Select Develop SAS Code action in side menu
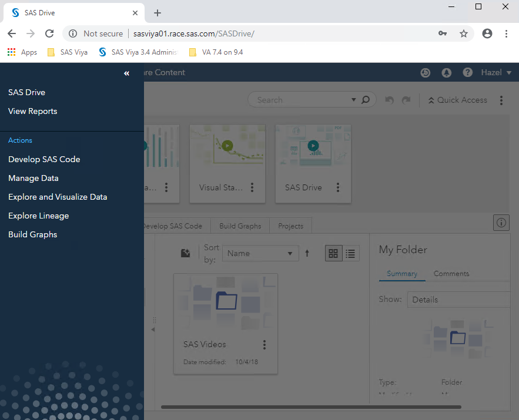This screenshot has width=519, height=420. (x=44, y=159)
